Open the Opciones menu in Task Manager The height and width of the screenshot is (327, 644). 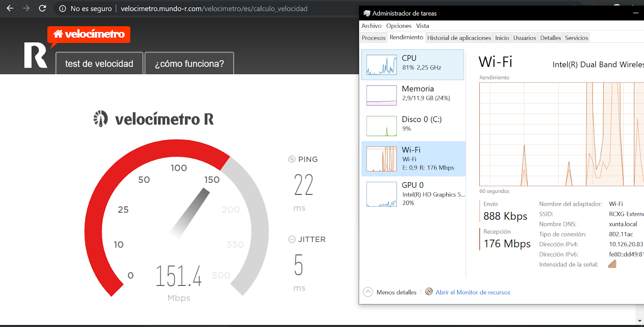399,26
